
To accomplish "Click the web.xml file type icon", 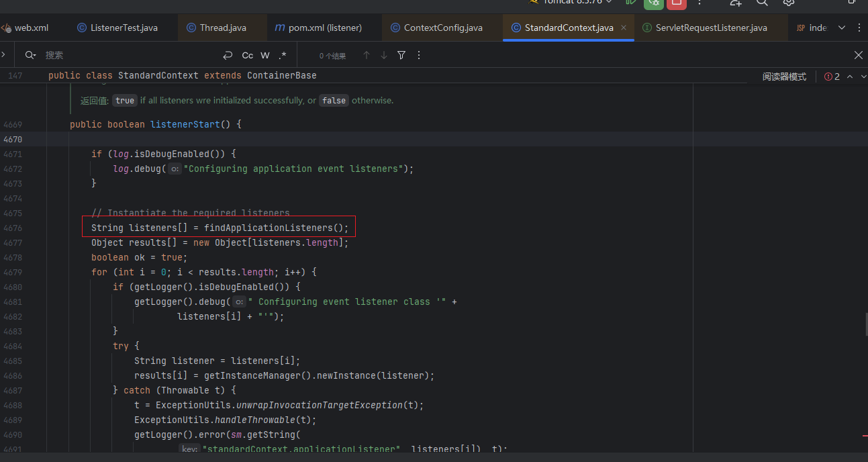I will click(6, 28).
